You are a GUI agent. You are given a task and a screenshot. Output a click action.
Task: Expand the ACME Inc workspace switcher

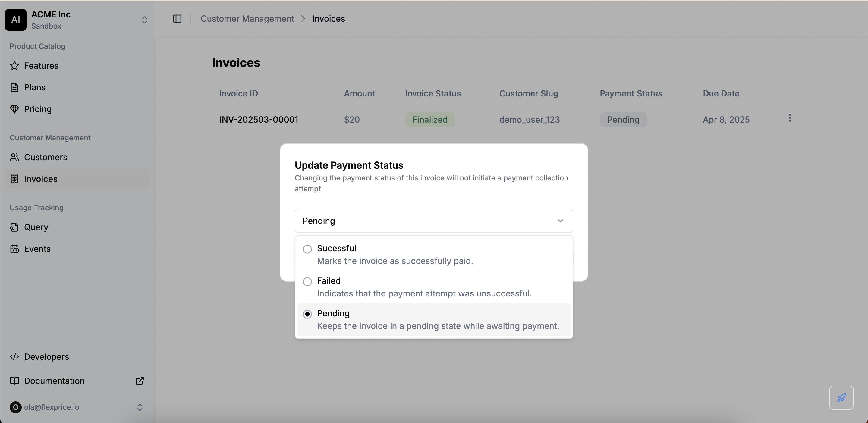click(x=144, y=20)
